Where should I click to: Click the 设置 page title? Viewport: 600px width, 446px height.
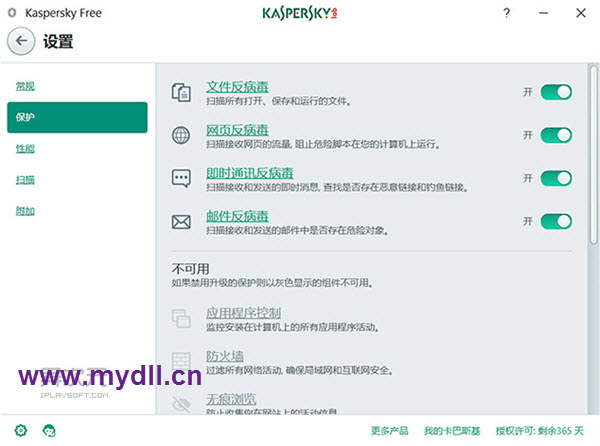(58, 41)
